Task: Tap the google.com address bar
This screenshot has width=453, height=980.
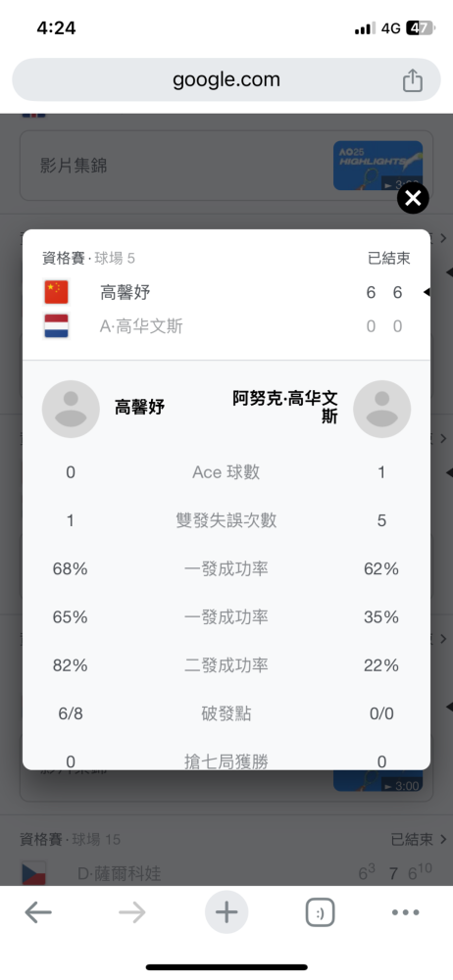Action: click(226, 80)
